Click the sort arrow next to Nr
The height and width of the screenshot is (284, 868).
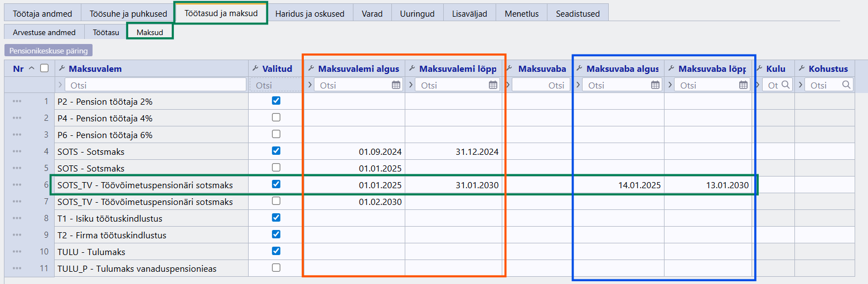pyautogui.click(x=31, y=68)
